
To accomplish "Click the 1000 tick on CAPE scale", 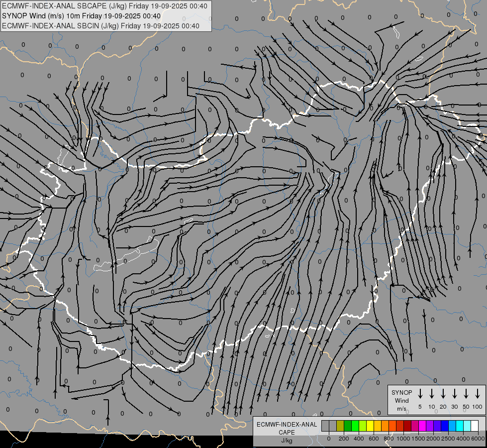I will tap(403, 439).
